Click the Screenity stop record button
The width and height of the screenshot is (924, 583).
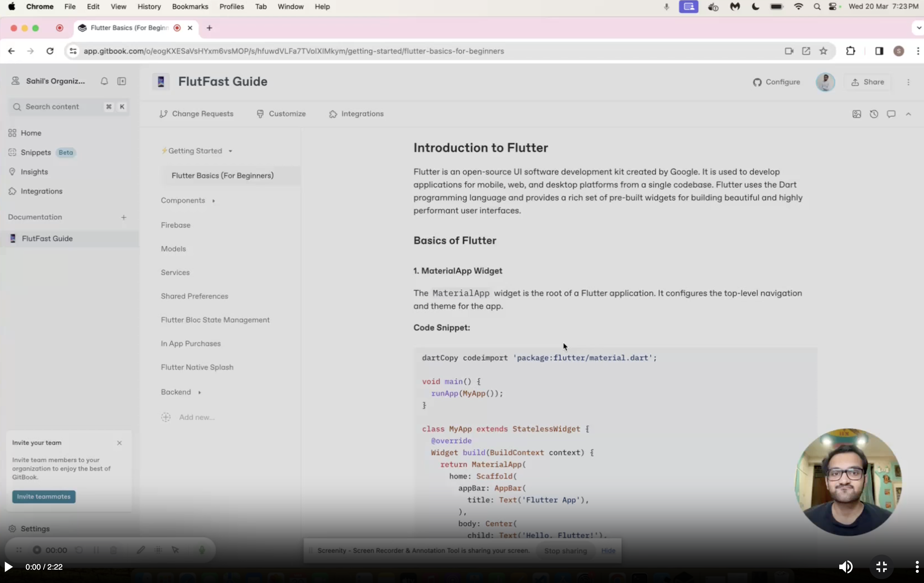37,550
